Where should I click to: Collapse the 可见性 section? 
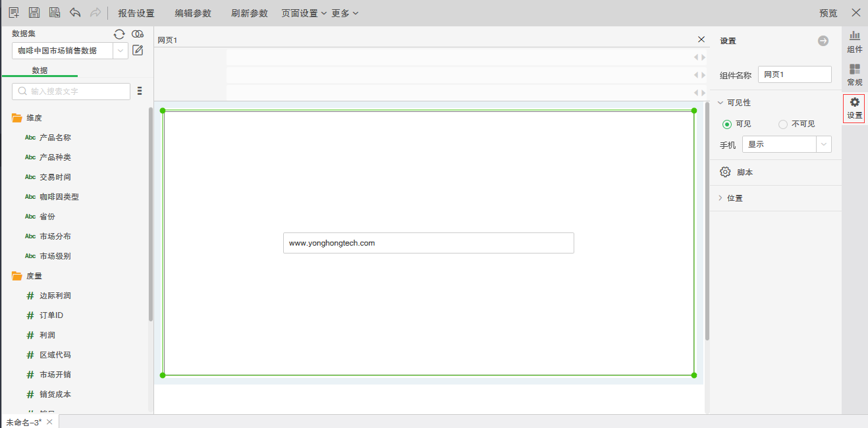tap(721, 102)
